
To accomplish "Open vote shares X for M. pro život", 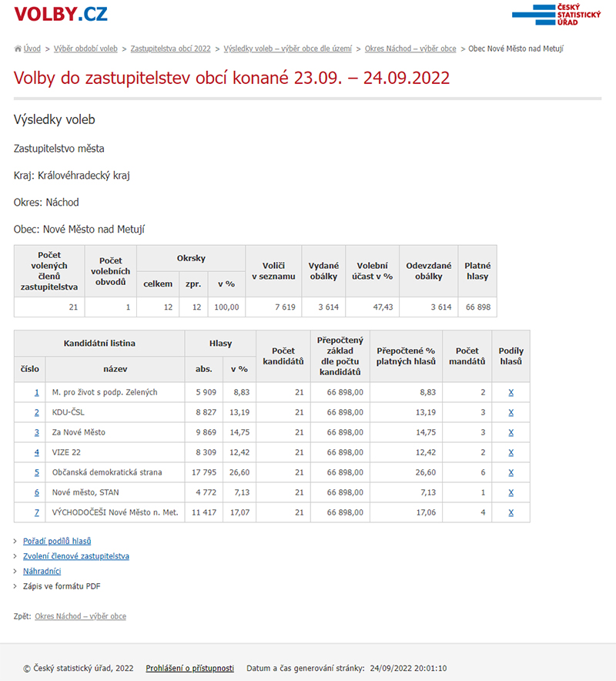I will point(511,392).
